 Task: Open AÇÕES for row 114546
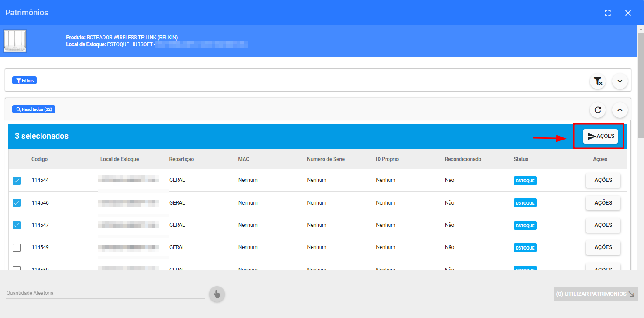(603, 203)
